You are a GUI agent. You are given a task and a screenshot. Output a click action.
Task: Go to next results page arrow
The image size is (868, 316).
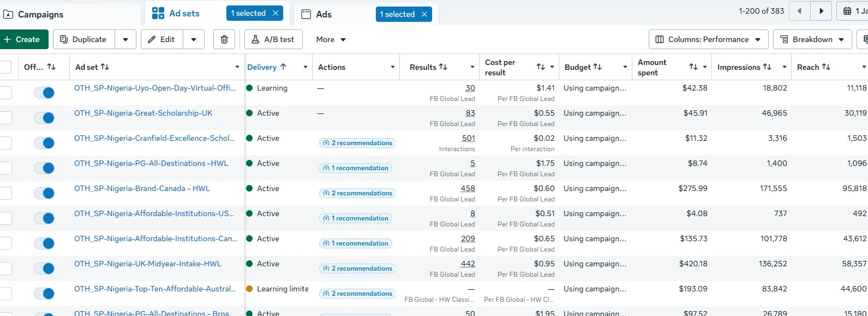click(x=821, y=11)
